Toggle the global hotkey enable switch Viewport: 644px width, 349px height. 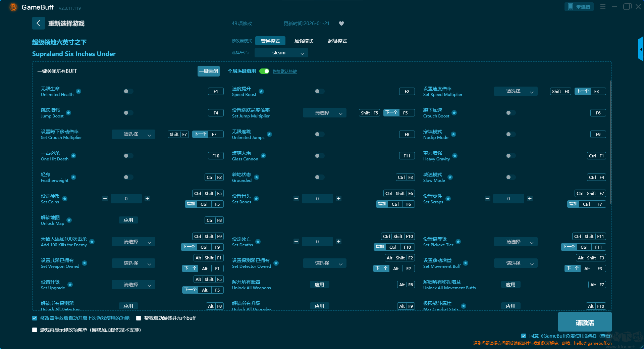(264, 71)
